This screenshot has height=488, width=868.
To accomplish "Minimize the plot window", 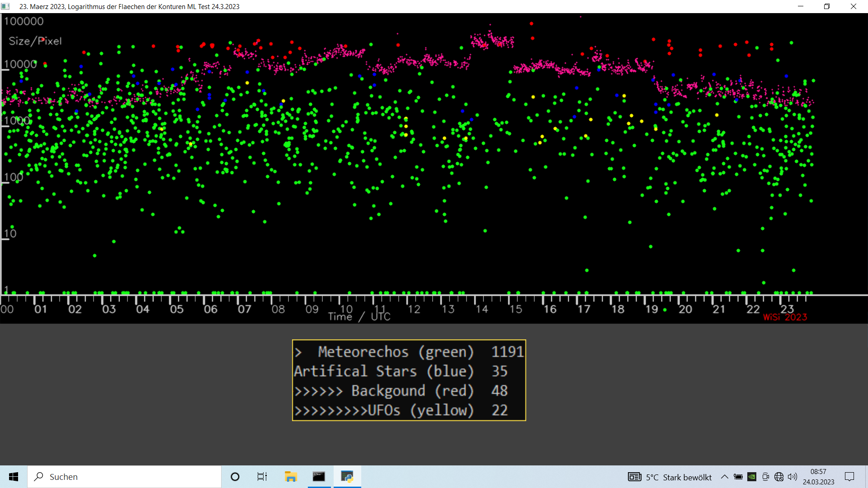I will tap(801, 6).
